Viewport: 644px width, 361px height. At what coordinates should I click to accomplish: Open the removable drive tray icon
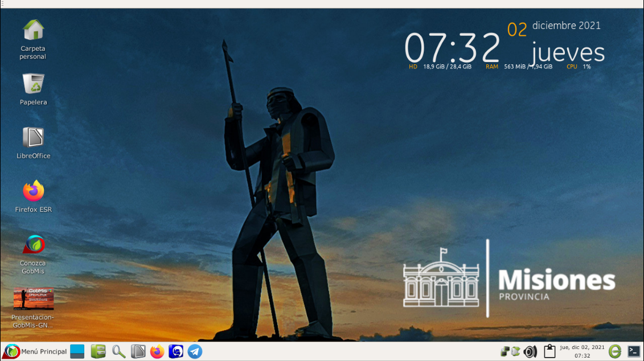(515, 351)
